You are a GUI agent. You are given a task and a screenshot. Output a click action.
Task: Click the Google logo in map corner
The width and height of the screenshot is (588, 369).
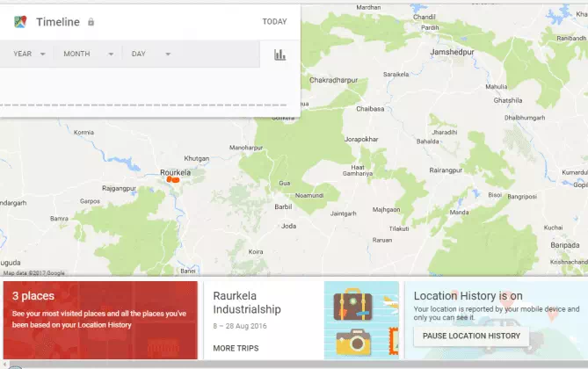(x=55, y=273)
